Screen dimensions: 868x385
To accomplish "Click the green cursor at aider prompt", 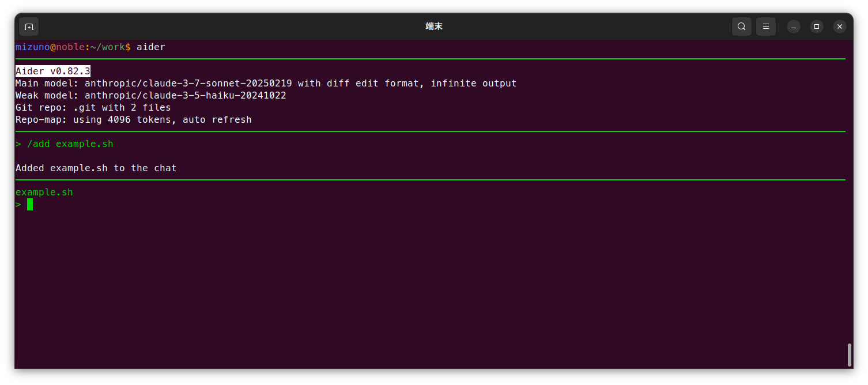I will point(30,205).
